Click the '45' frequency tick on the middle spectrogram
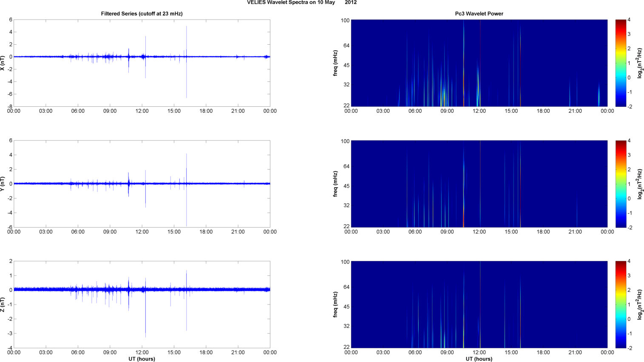644x362 pixels. click(346, 186)
